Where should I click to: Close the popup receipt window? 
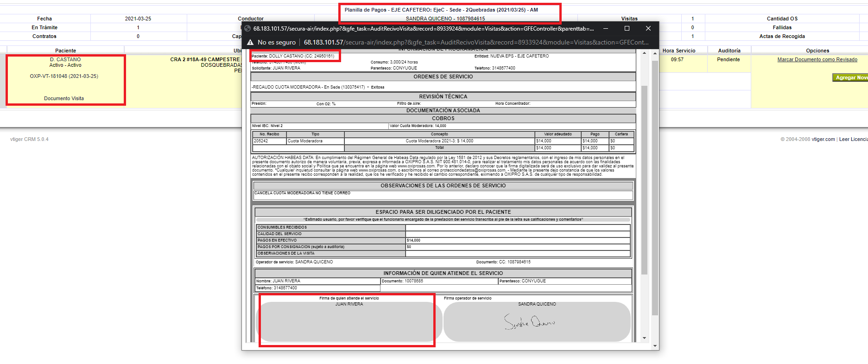click(x=648, y=28)
